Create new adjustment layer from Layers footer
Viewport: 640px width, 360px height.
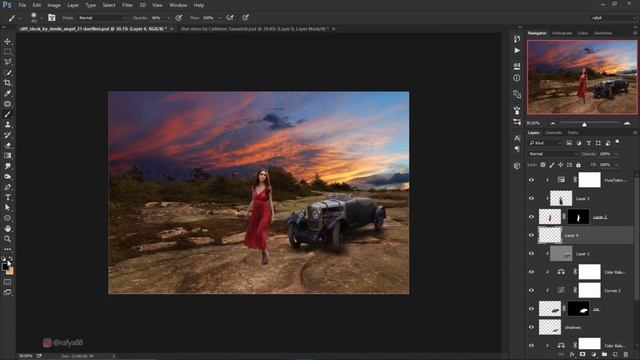593,355
